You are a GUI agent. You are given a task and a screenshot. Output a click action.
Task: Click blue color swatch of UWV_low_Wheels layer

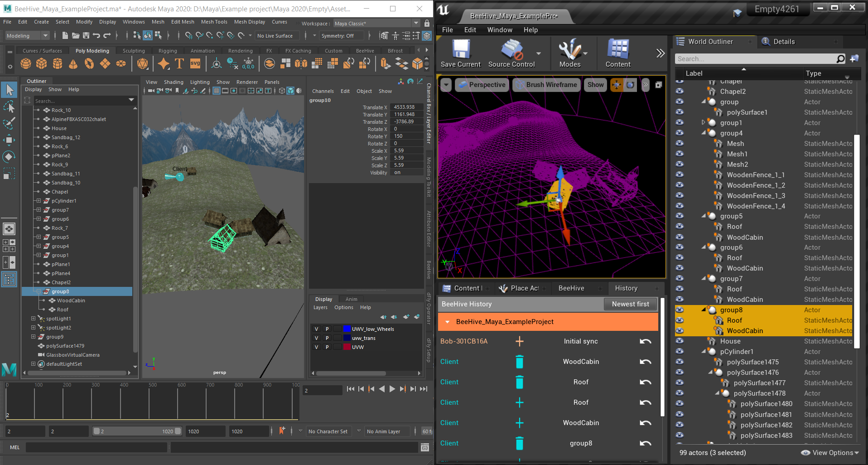click(347, 329)
